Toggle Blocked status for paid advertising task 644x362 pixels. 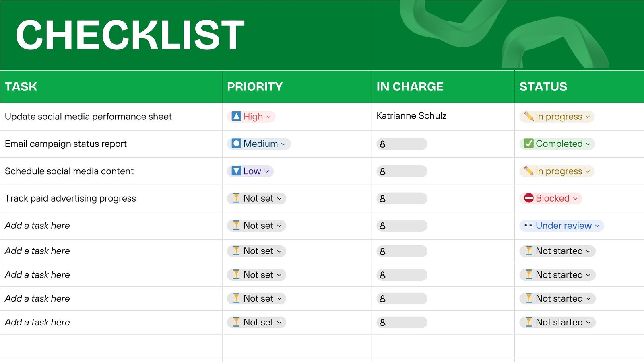[550, 198]
